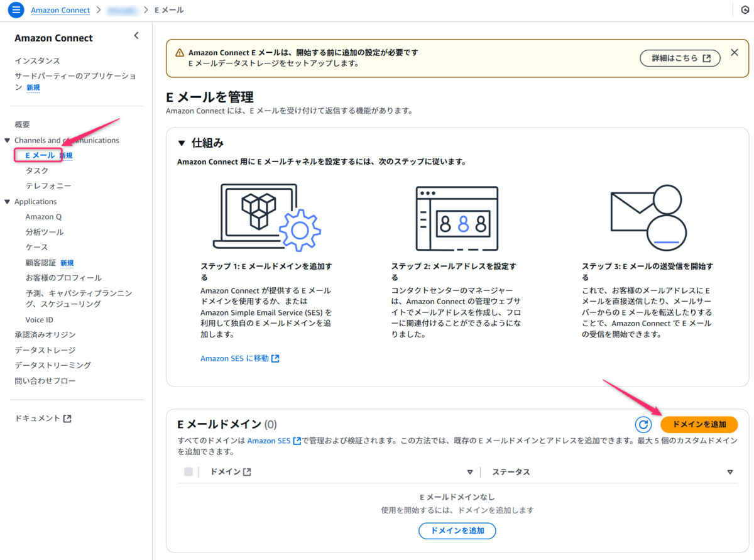Click the ステータス column header text

pos(511,472)
